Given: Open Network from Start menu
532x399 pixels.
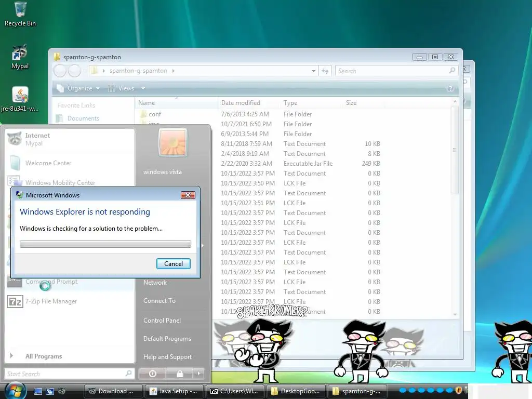Looking at the screenshot, I should tap(155, 282).
